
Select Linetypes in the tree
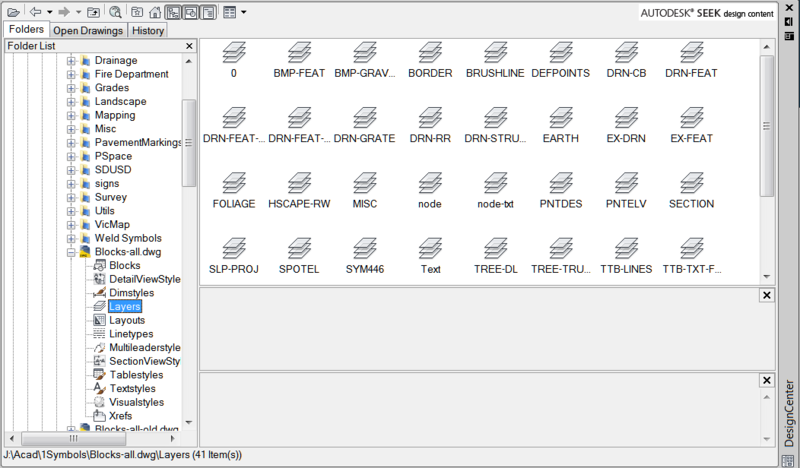coord(131,334)
